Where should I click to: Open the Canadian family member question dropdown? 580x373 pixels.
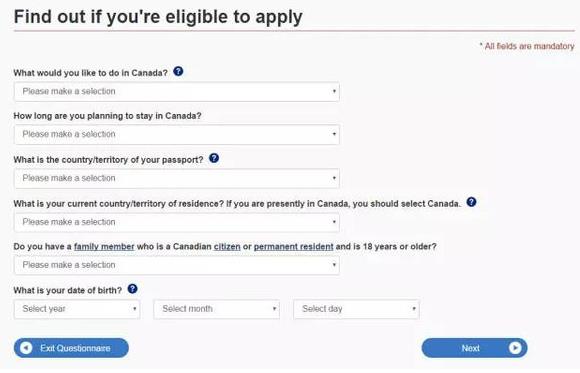pos(176,265)
